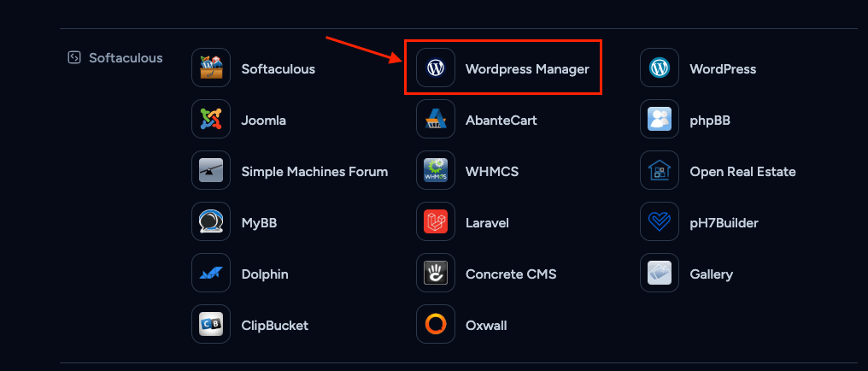Open the Open Real Estate house icon

point(660,171)
